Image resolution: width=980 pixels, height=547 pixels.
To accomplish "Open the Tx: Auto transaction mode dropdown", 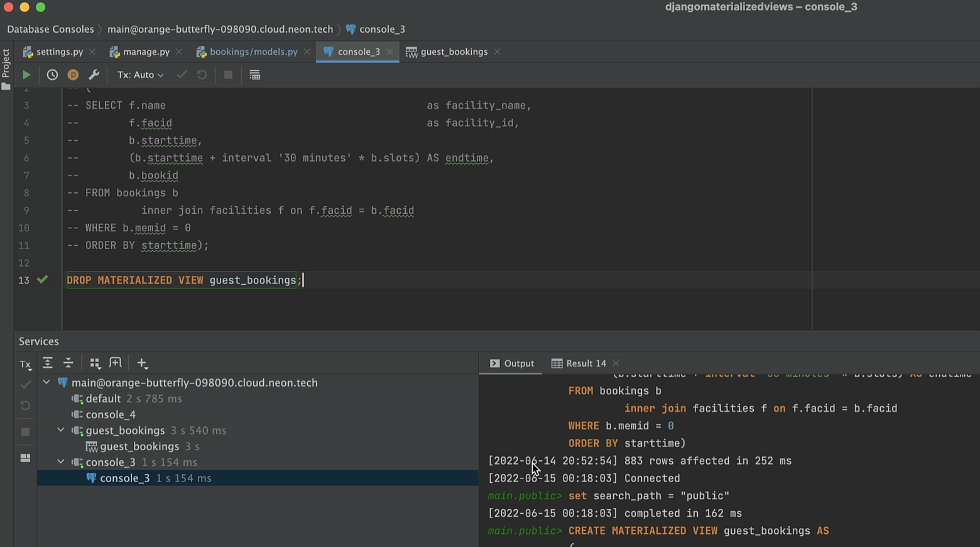I will (x=140, y=75).
